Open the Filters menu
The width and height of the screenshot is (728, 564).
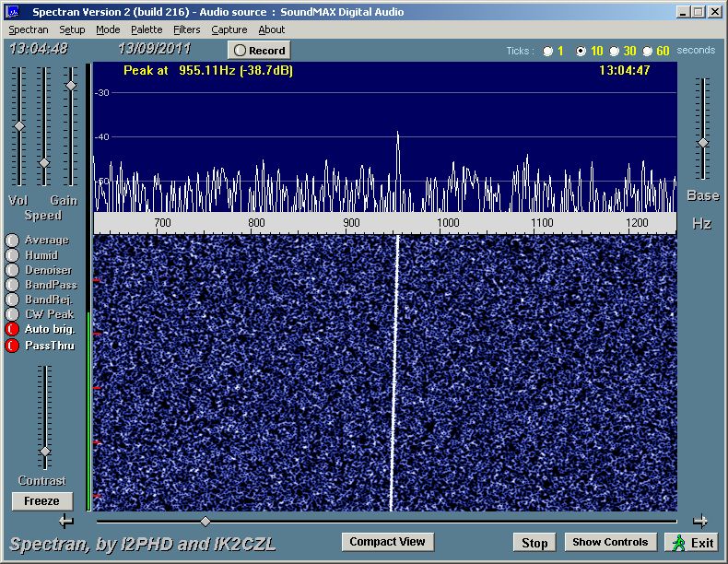187,29
